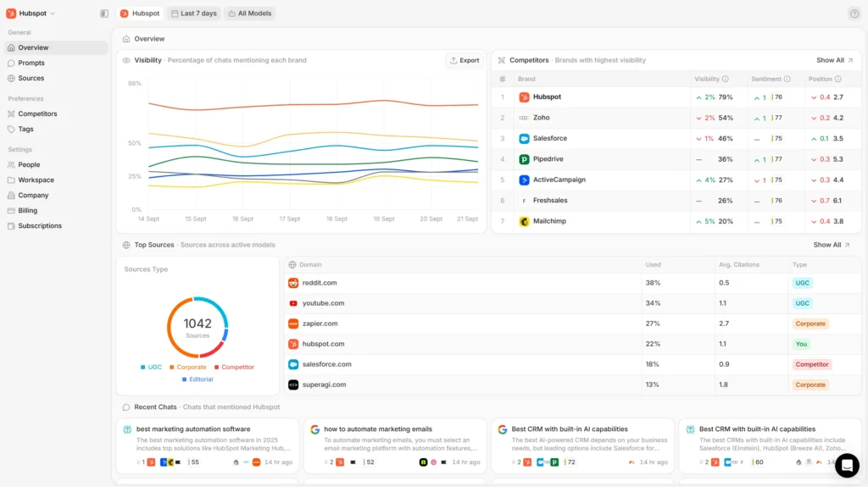Click the You tag for hubspot.com
868x487 pixels.
click(x=801, y=344)
